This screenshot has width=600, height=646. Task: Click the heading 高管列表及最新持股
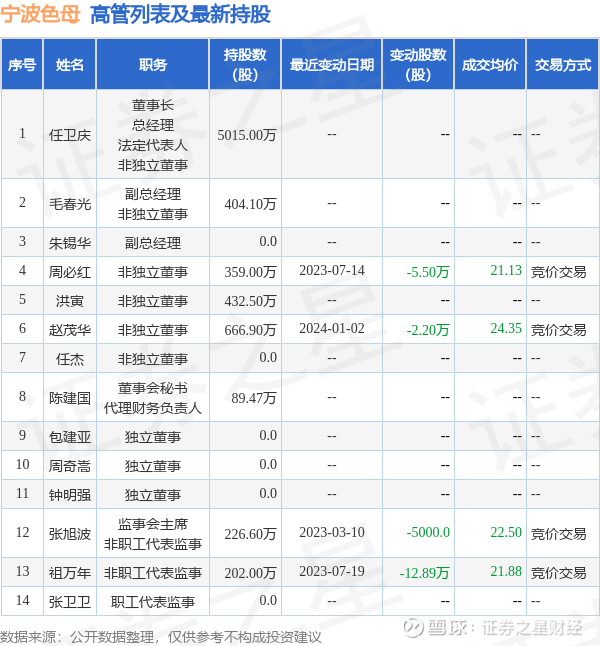coord(180,14)
